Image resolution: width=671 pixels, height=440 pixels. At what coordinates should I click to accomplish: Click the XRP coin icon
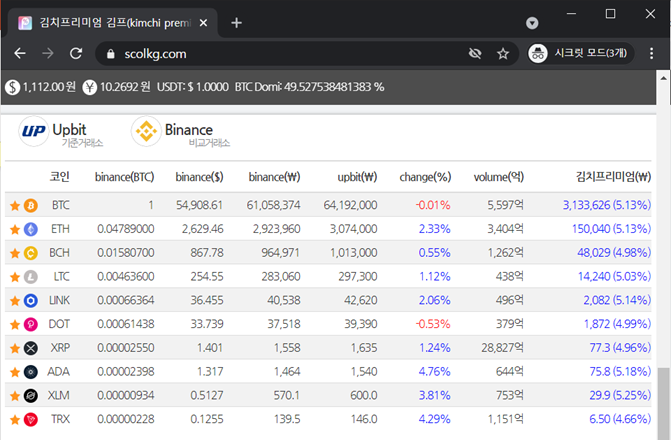(x=30, y=348)
